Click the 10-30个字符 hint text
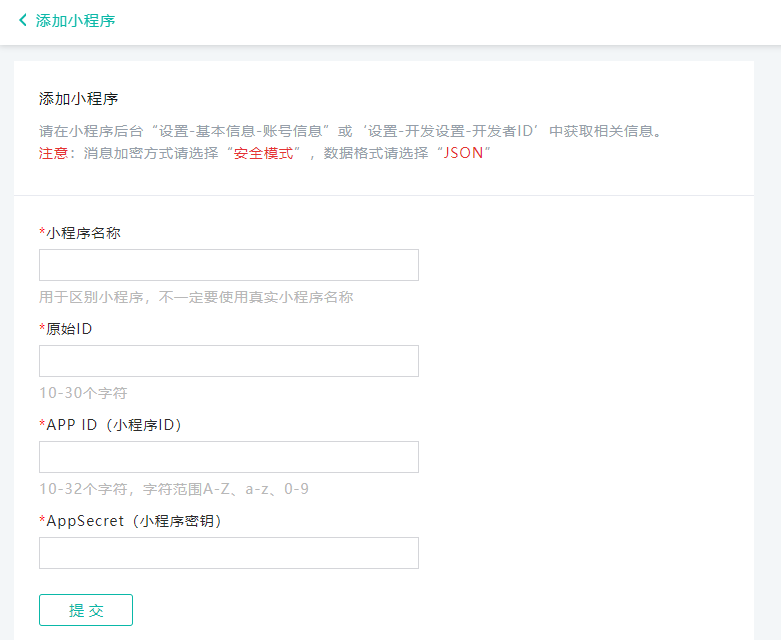 pyautogui.click(x=83, y=393)
